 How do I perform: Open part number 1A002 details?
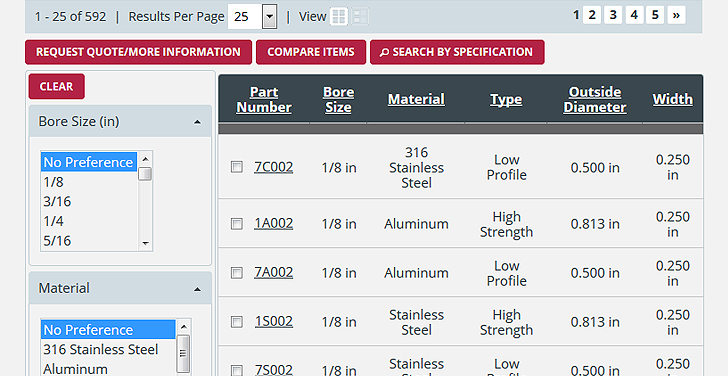pos(273,224)
